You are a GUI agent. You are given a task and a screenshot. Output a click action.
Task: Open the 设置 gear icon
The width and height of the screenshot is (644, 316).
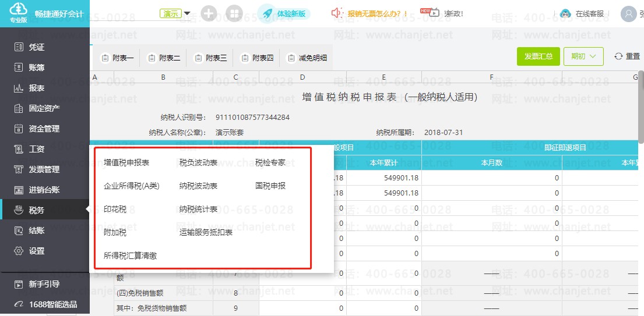(19, 251)
